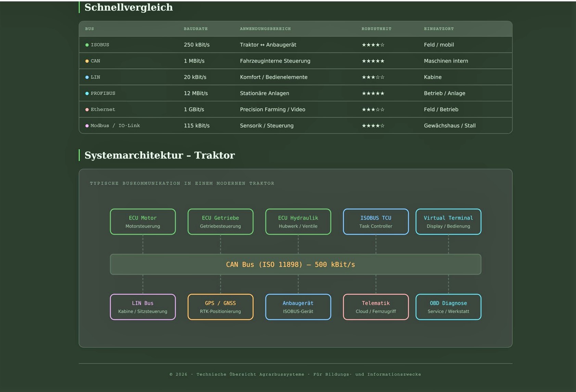The image size is (576, 392).
Task: Click the CAN Bus ISO 11898 bar
Action: coord(295,264)
